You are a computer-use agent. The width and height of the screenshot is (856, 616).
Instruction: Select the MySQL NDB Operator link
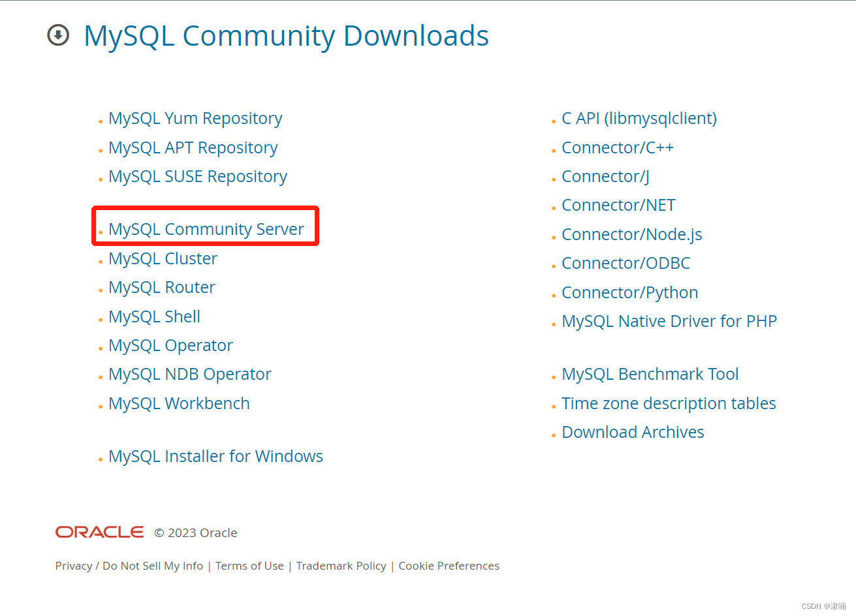[x=190, y=375]
